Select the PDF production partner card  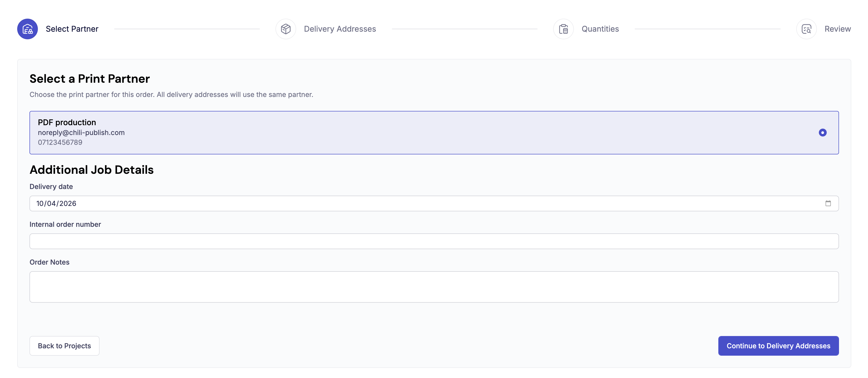click(x=434, y=133)
